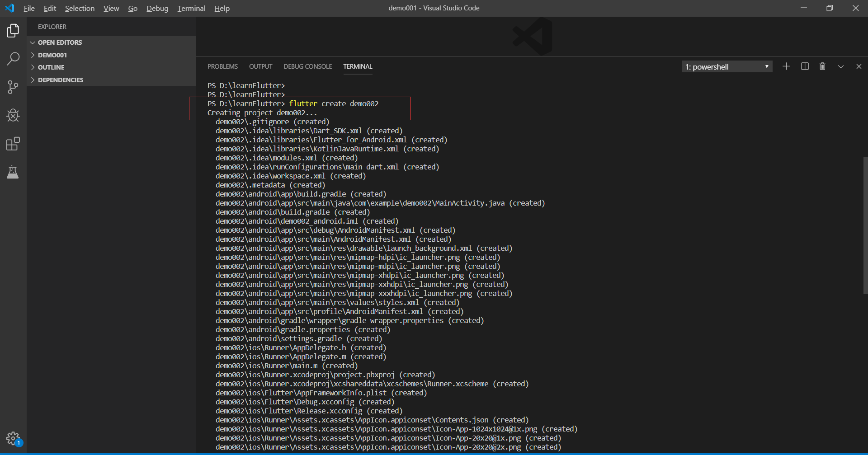Open the Explorer view in activity bar
The width and height of the screenshot is (868, 455).
13,31
